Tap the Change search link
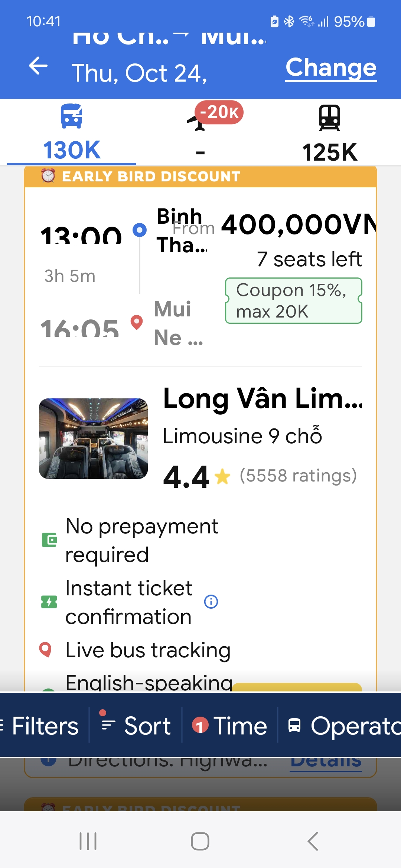401x868 pixels. (331, 68)
